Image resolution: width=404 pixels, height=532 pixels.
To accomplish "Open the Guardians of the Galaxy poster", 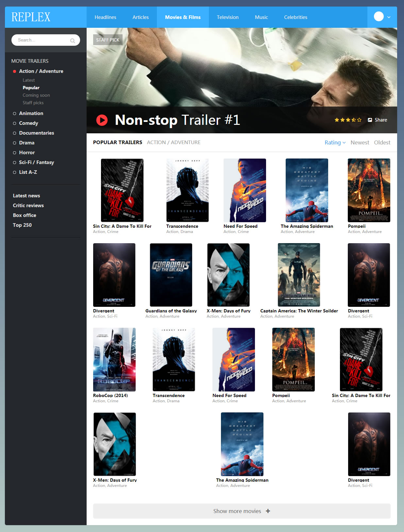I will pyautogui.click(x=171, y=275).
